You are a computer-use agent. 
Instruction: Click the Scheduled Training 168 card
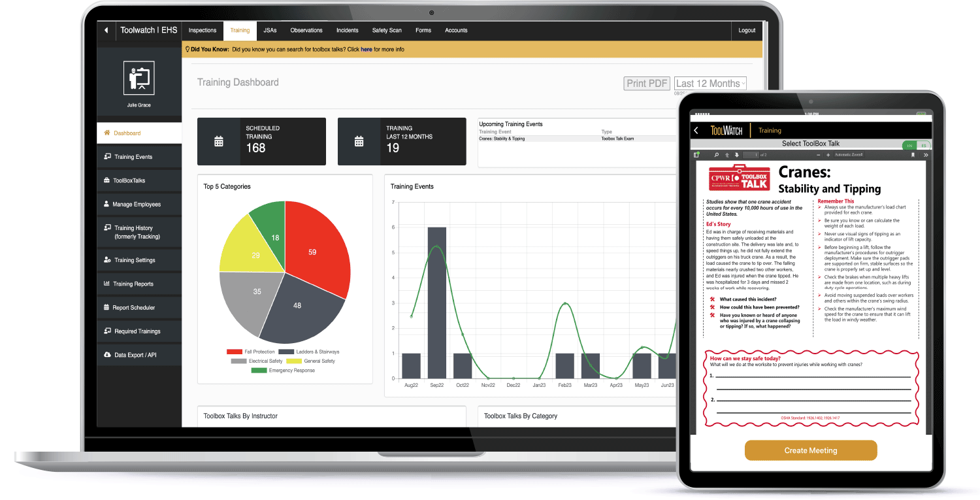click(x=261, y=141)
